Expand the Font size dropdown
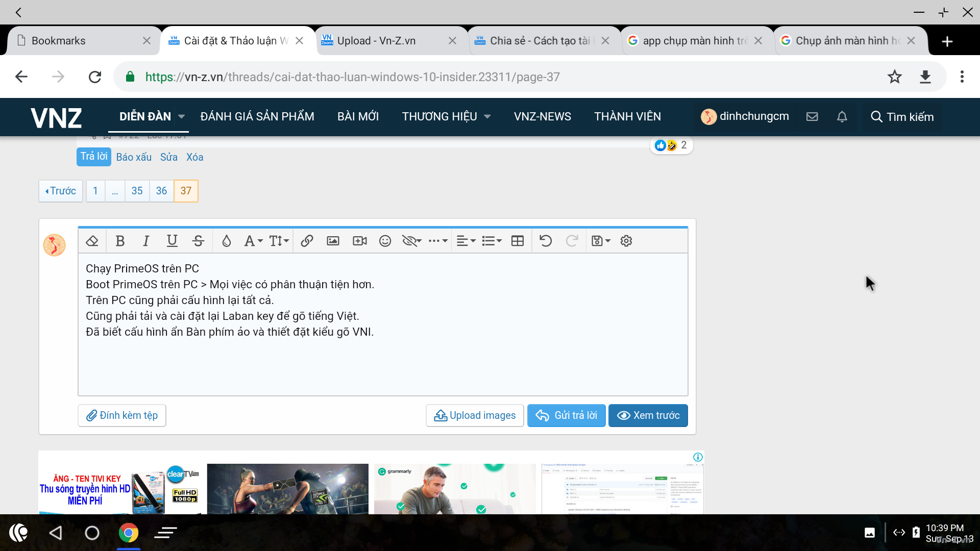 (x=279, y=241)
